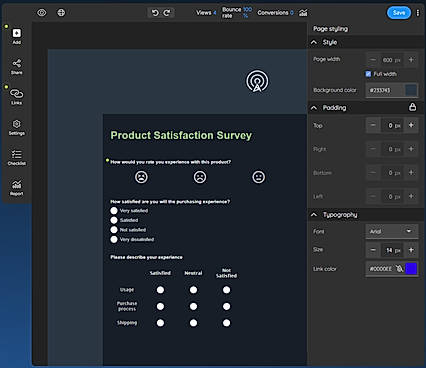
Task: Collapse the Padding section
Action: [314, 108]
